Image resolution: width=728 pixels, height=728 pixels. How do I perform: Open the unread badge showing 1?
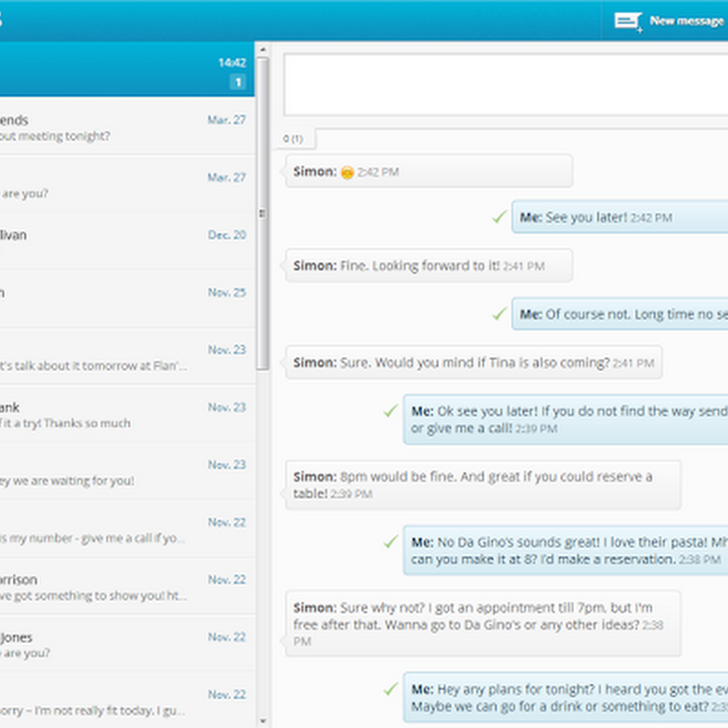(x=238, y=83)
